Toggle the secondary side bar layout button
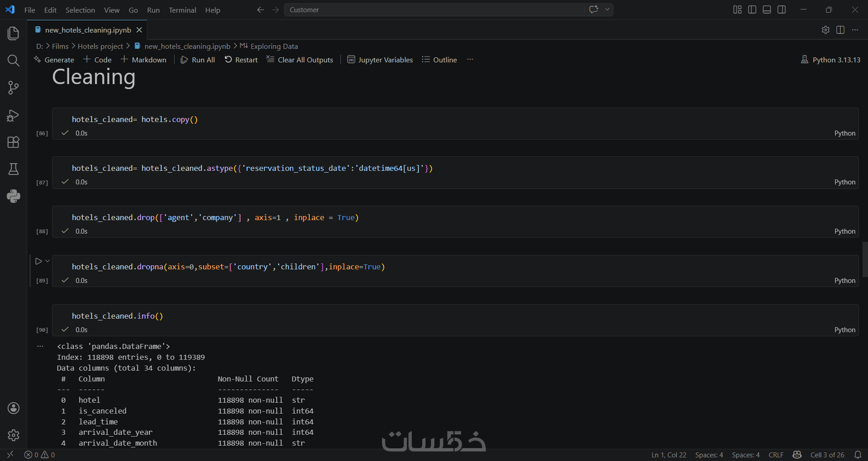This screenshot has height=461, width=868. [782, 9]
